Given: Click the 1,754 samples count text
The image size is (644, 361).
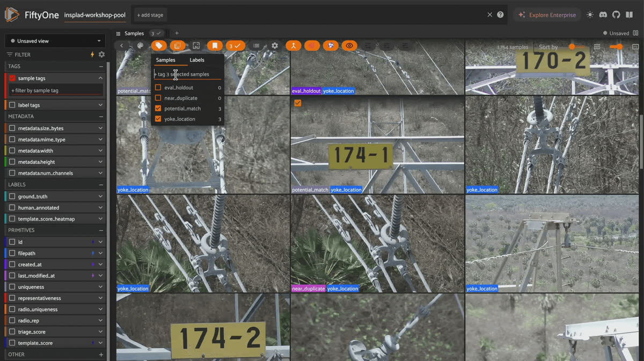Looking at the screenshot, I should tap(513, 47).
